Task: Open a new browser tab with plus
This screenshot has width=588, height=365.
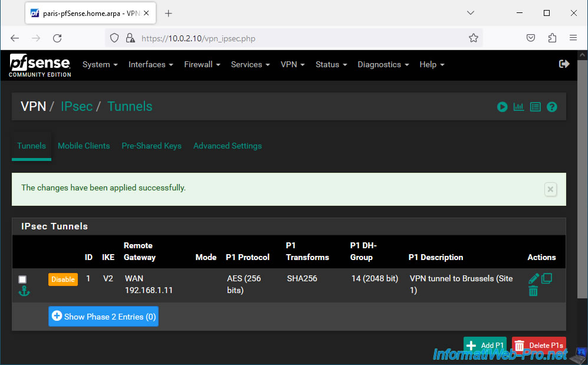Action: [168, 14]
